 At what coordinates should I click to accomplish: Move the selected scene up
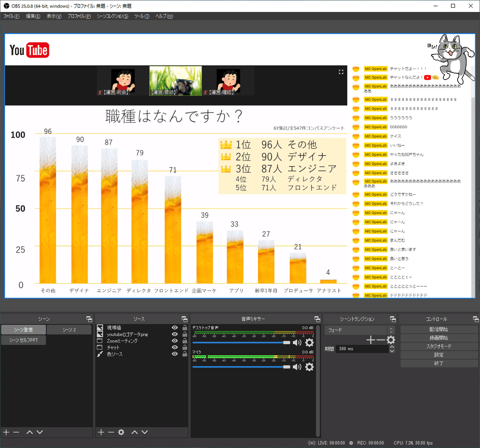[30, 432]
